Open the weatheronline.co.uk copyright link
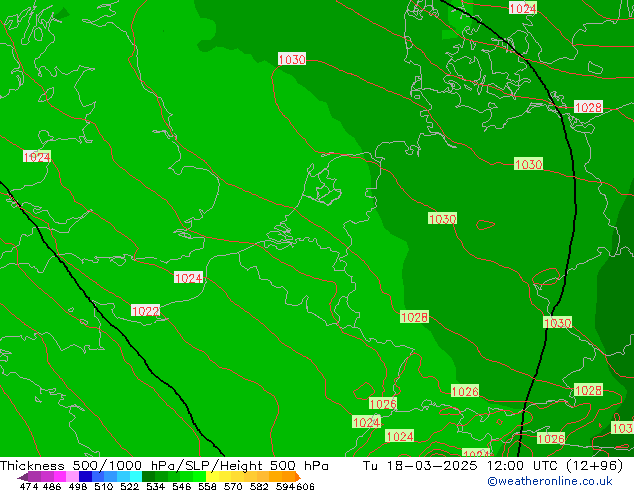Image resolution: width=634 pixels, height=490 pixels. [x=550, y=481]
